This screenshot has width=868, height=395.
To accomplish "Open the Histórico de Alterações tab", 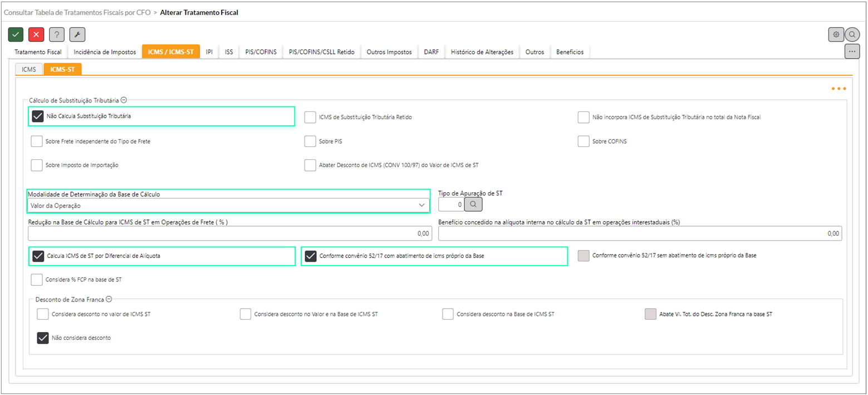I will click(x=482, y=52).
